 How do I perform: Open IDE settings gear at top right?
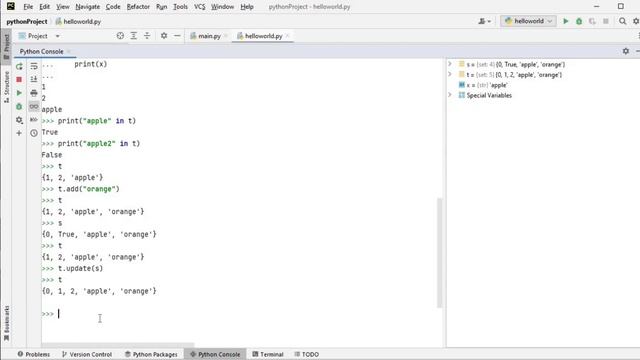coord(636,21)
